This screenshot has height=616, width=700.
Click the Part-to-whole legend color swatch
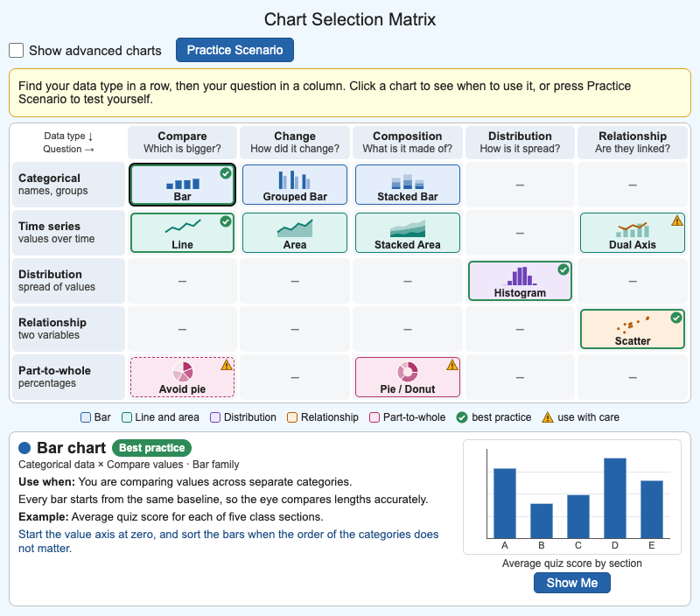pos(374,417)
